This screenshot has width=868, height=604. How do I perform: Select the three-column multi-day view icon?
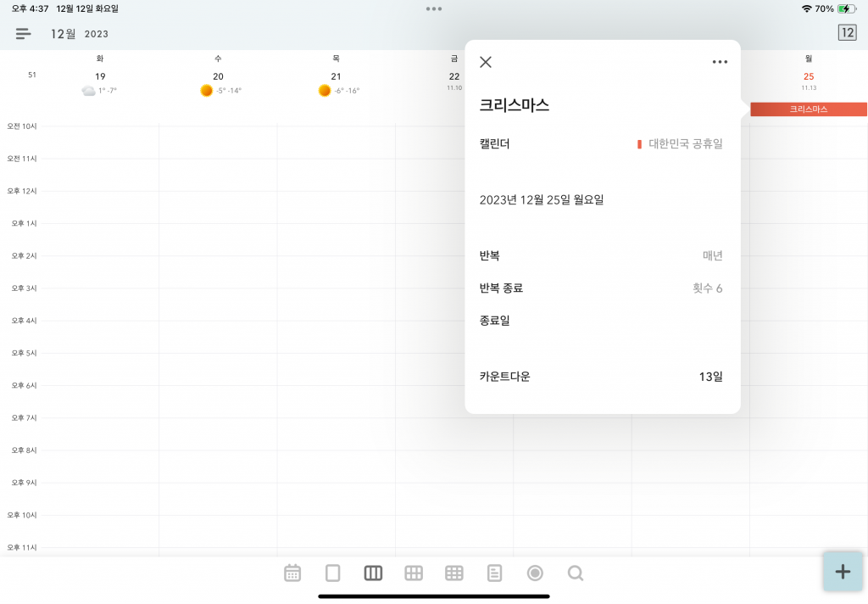pos(373,573)
